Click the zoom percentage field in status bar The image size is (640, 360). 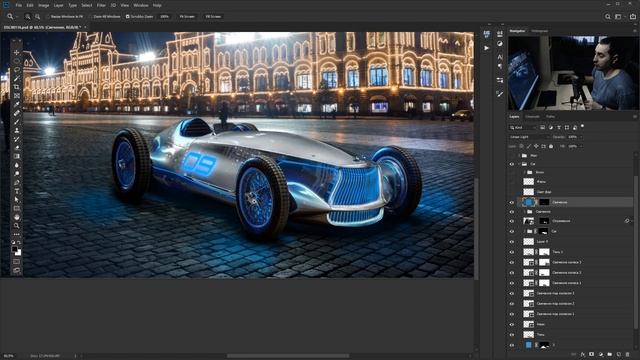[9, 356]
